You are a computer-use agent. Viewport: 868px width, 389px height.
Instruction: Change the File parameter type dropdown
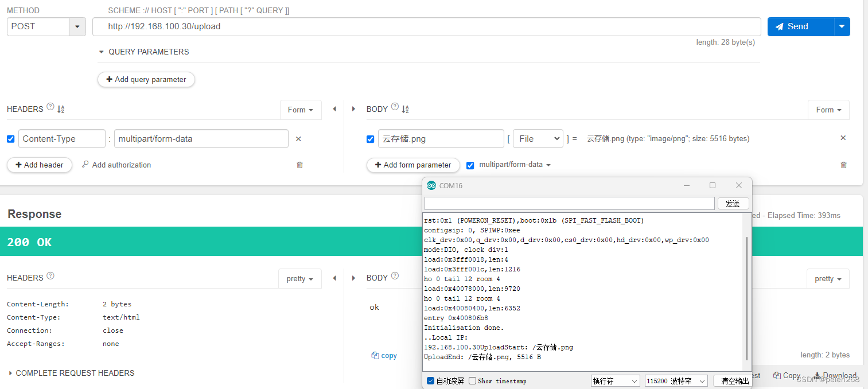(538, 138)
